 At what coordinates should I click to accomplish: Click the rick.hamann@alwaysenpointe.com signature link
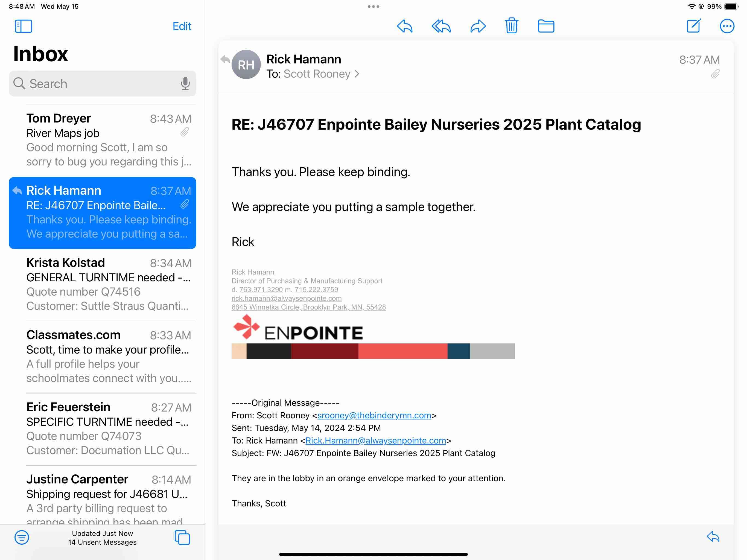pos(286,298)
